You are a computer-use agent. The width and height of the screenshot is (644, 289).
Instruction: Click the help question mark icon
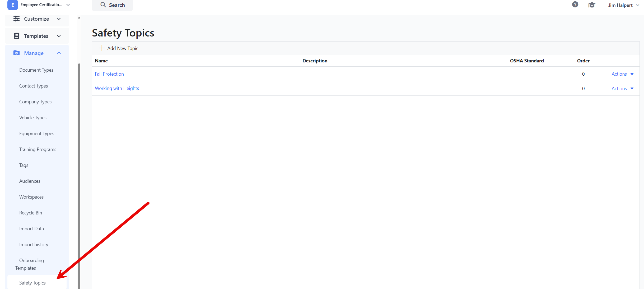(x=575, y=4)
